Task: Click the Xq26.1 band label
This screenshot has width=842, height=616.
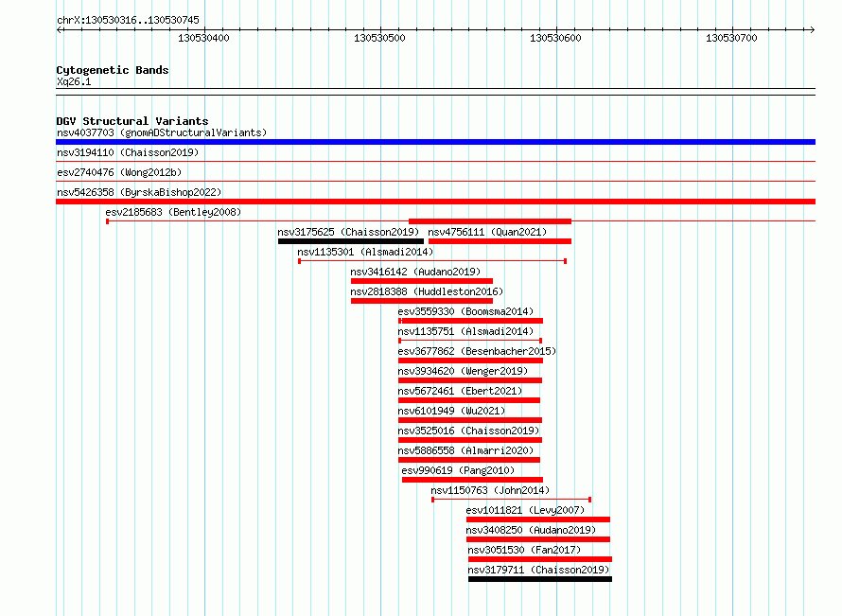Action: tap(74, 81)
